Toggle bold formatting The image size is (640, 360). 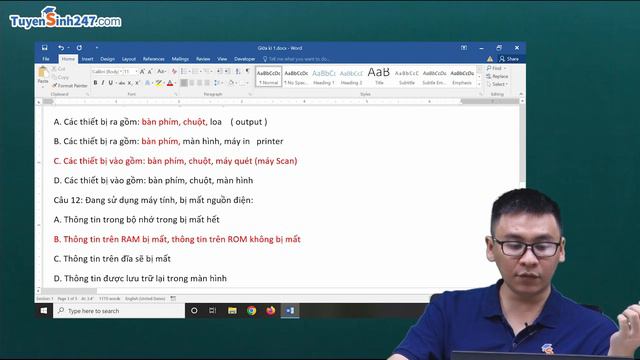click(95, 83)
